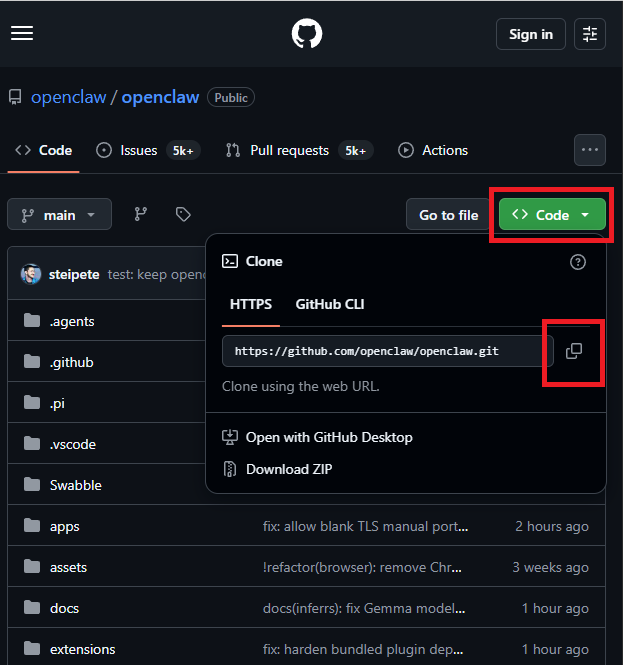Open the Swabble folder

click(x=75, y=485)
